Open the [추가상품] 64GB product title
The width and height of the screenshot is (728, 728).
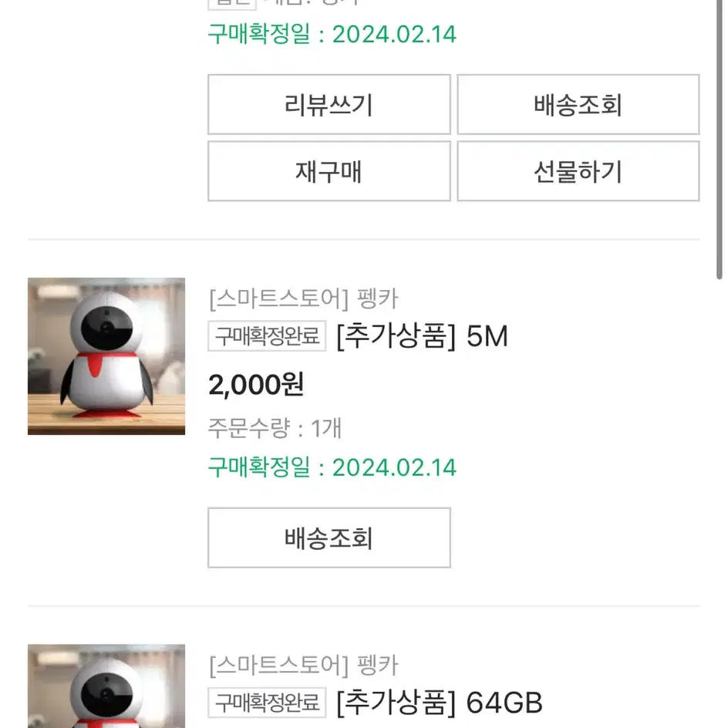tap(440, 703)
